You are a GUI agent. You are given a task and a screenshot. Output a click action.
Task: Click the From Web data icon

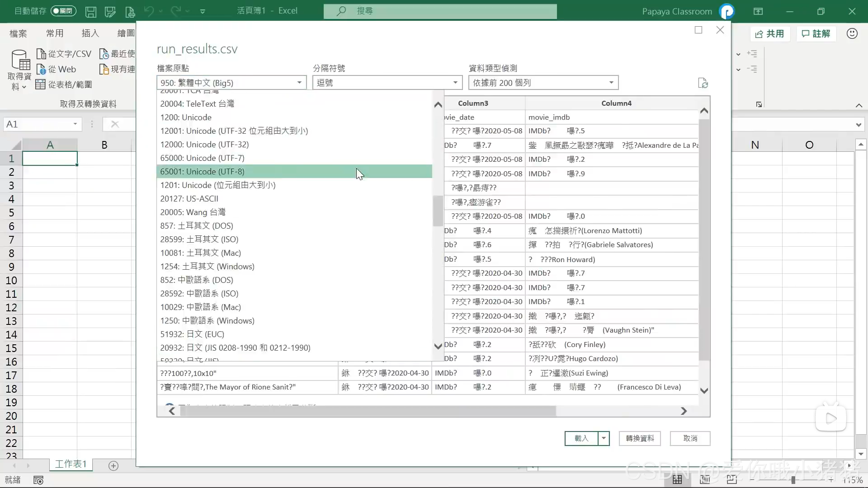(x=41, y=70)
